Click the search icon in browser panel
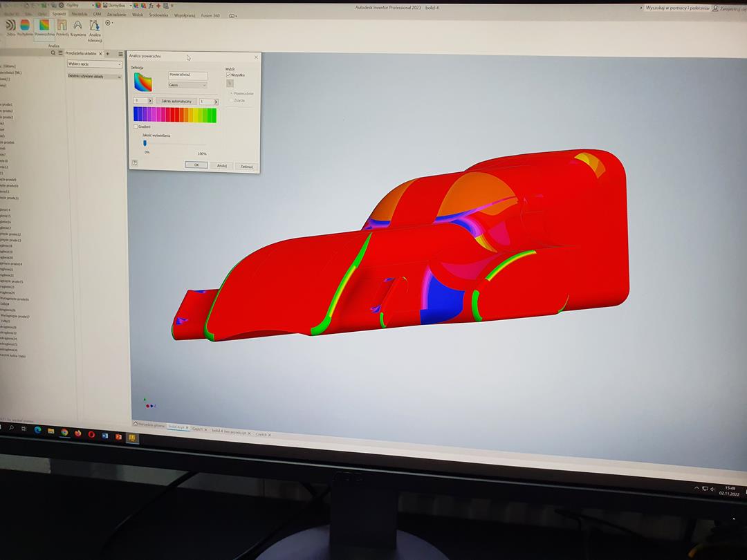 (x=53, y=53)
